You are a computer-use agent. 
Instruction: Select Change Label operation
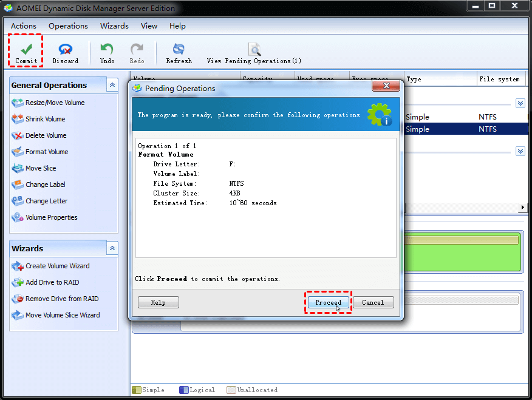[38, 185]
